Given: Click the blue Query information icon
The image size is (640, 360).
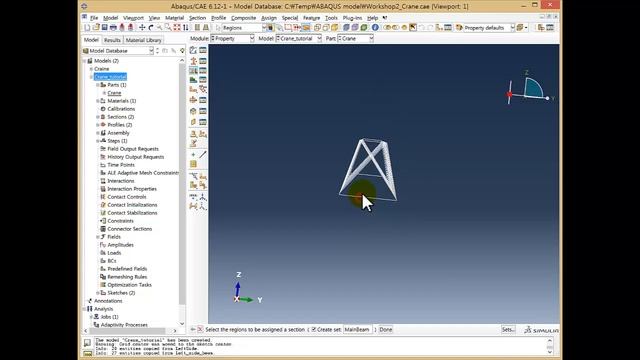Looking at the screenshot, I should 375,28.
